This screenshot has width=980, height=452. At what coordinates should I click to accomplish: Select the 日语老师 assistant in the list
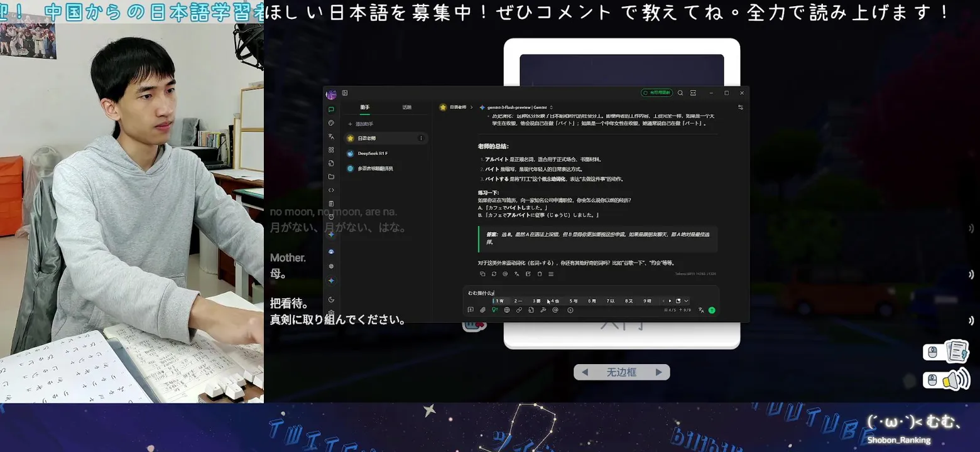point(386,138)
